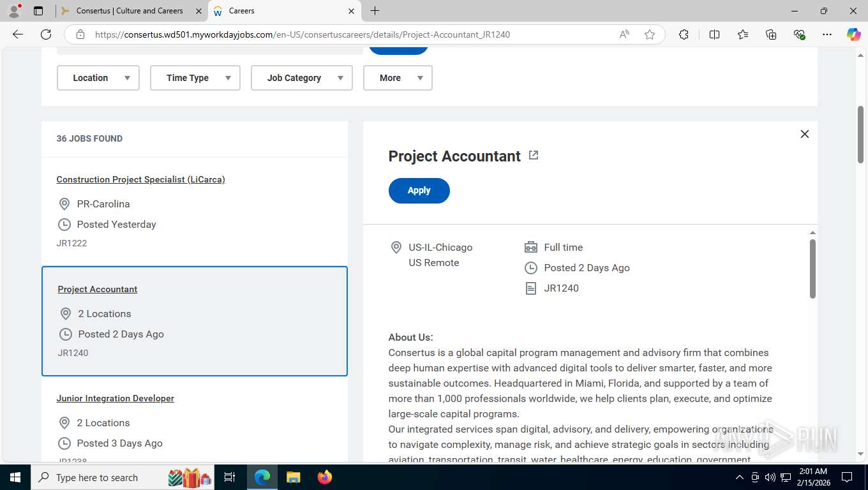Click the document icon next to JR1240 details
The width and height of the screenshot is (868, 490).
click(x=531, y=288)
